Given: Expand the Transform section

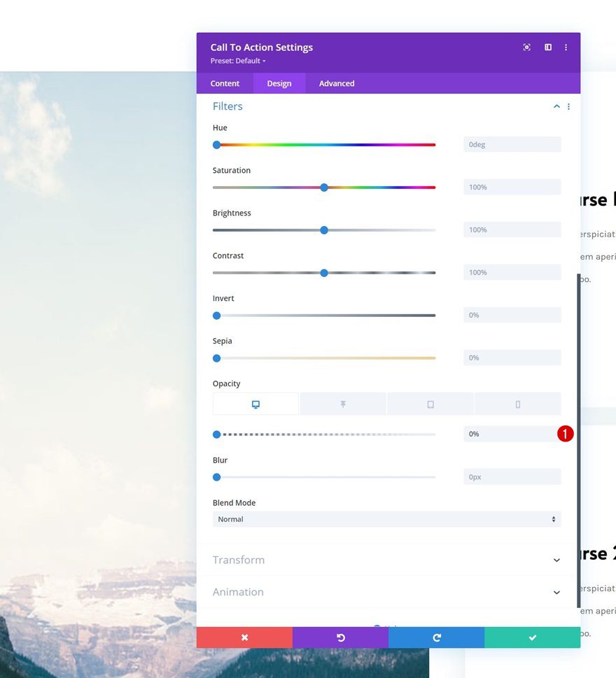Looking at the screenshot, I should [x=386, y=560].
